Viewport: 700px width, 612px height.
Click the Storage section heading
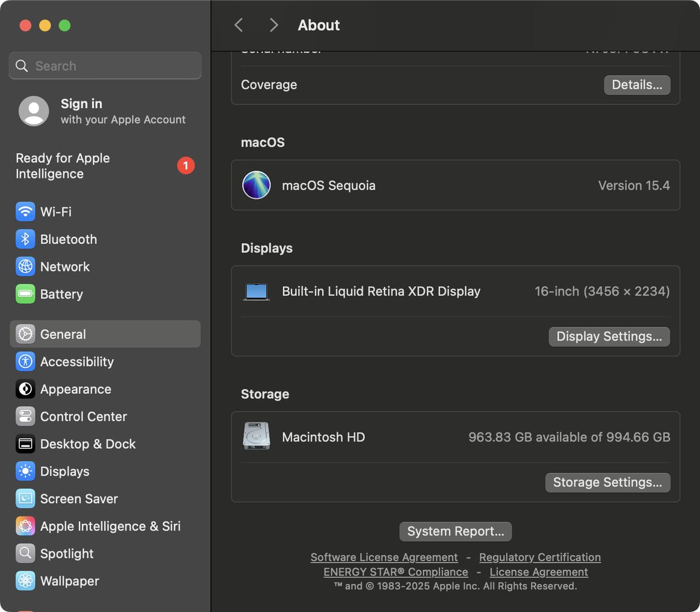[x=265, y=394]
